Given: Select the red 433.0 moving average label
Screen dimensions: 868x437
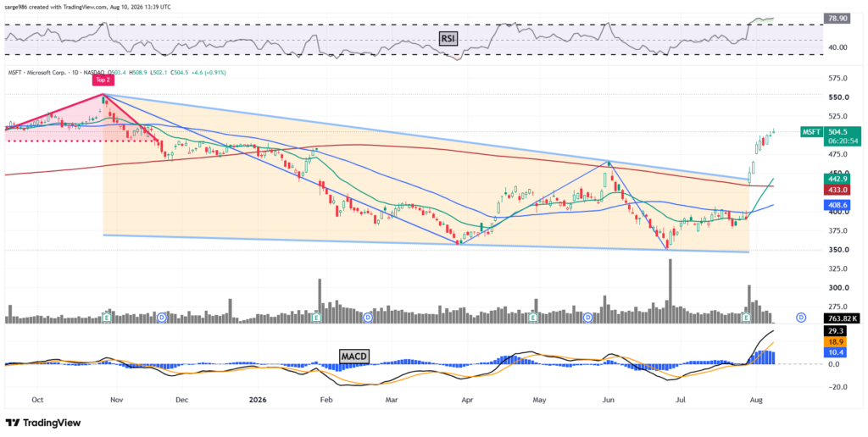Looking at the screenshot, I should tap(838, 190).
